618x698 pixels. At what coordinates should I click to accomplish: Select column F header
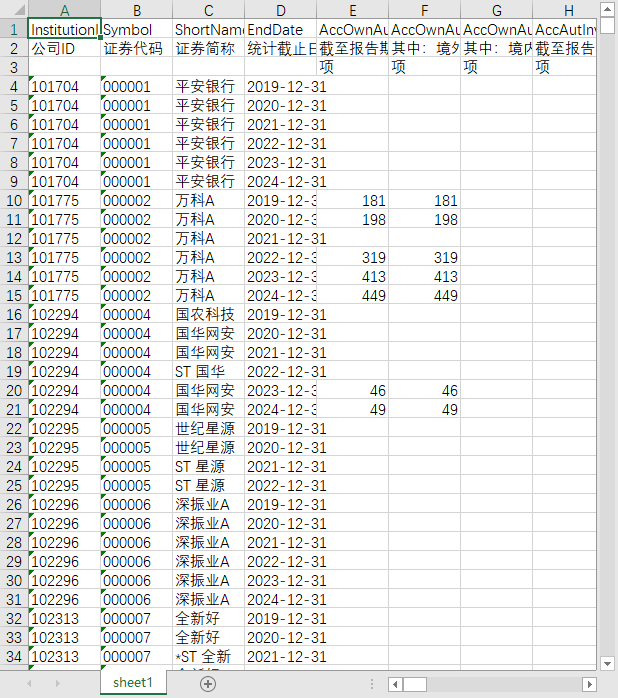pos(425,10)
